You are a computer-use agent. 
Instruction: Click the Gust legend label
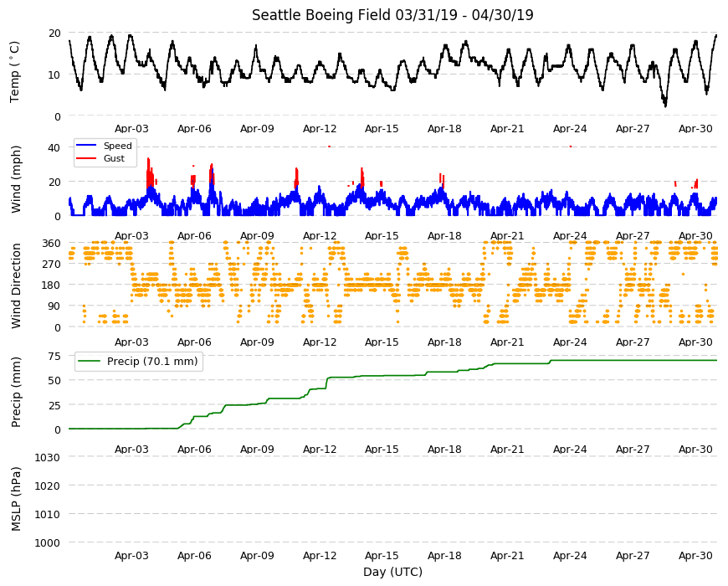(x=114, y=158)
